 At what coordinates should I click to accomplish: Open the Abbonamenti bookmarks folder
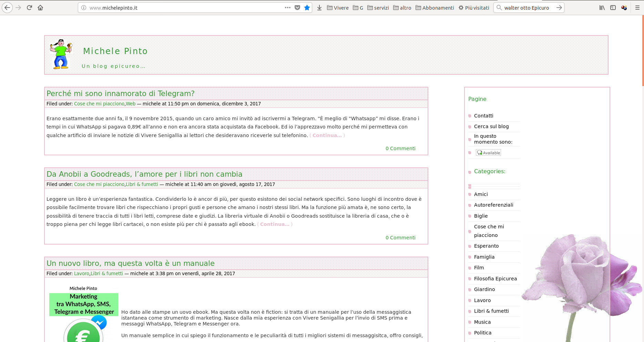click(435, 8)
